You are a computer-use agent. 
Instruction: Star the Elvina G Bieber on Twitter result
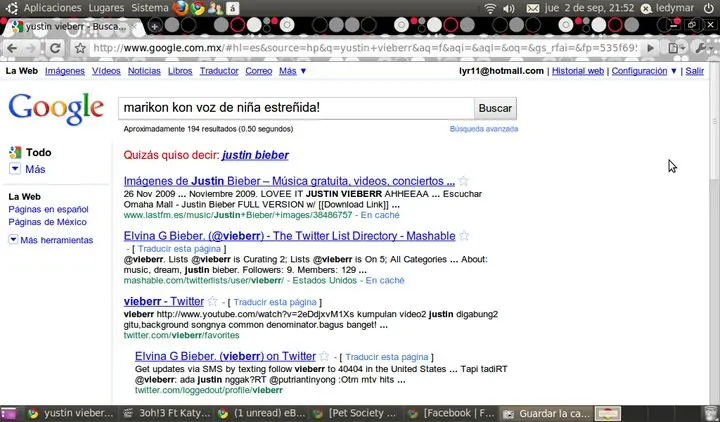tap(324, 356)
